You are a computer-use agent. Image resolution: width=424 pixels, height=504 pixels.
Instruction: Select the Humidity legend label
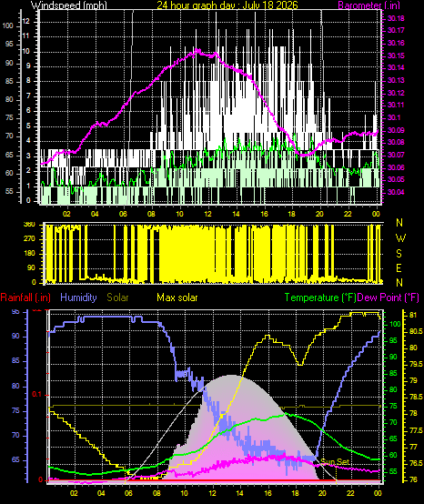[78, 297]
